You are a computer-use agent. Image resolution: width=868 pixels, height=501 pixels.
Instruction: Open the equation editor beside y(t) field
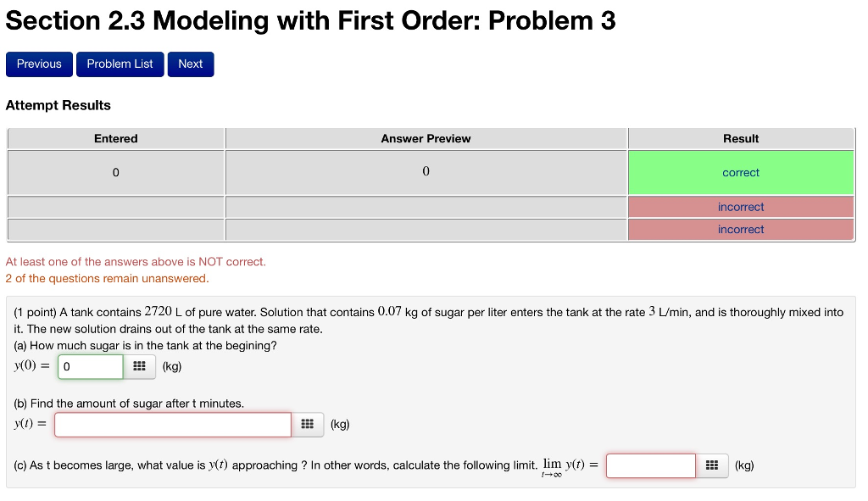[307, 424]
